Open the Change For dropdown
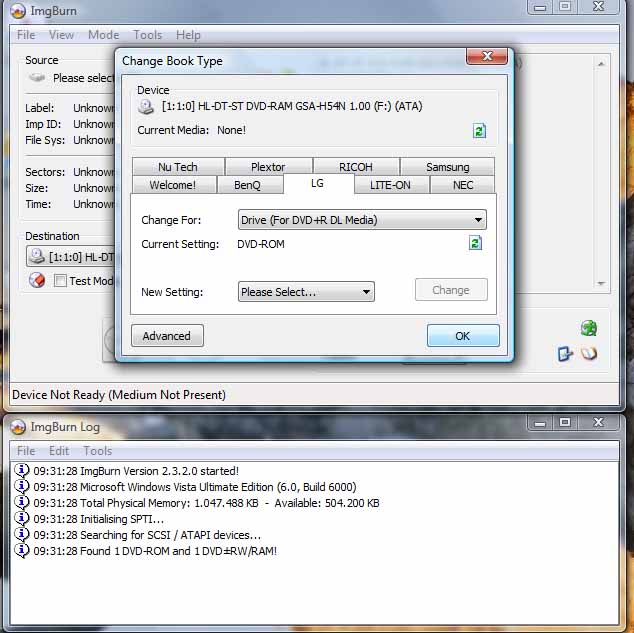Screen dimensions: 634x633 point(362,219)
